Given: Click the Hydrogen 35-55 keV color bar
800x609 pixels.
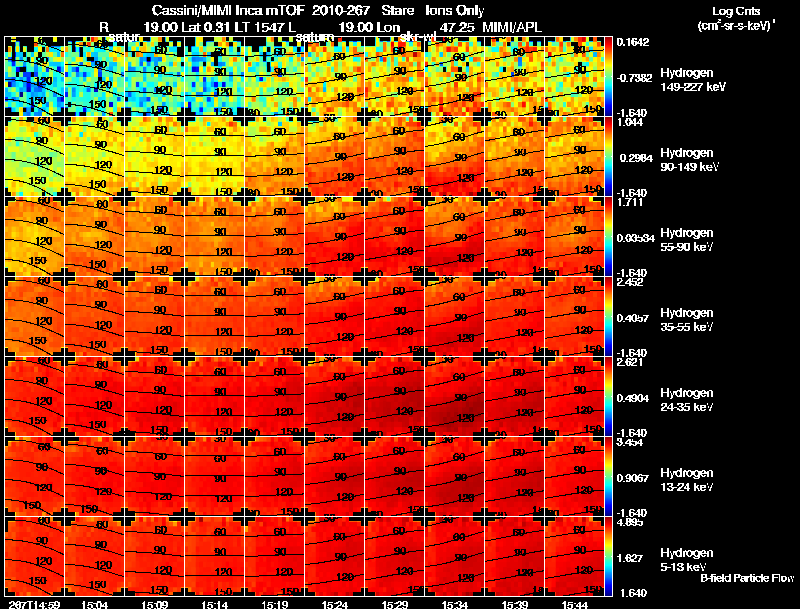Looking at the screenshot, I should [608, 317].
